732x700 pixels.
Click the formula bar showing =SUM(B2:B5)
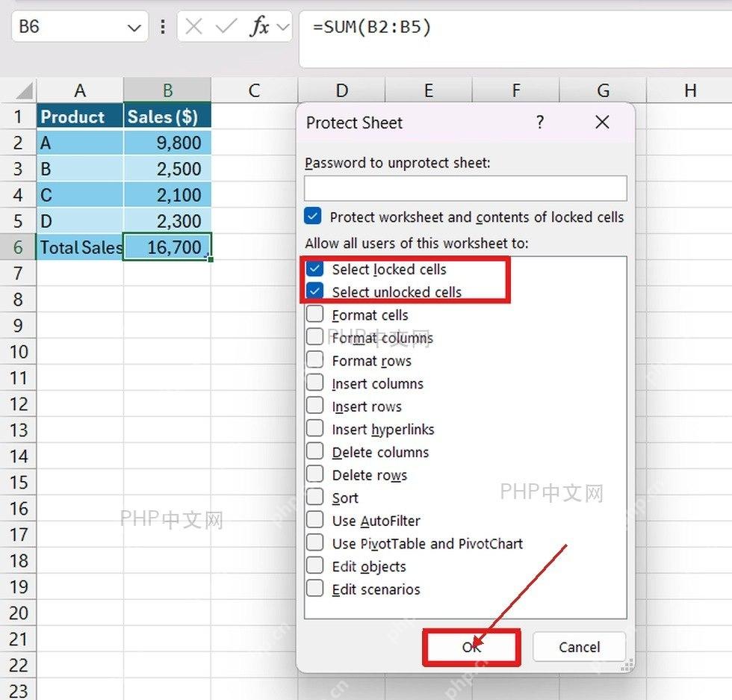pos(515,40)
